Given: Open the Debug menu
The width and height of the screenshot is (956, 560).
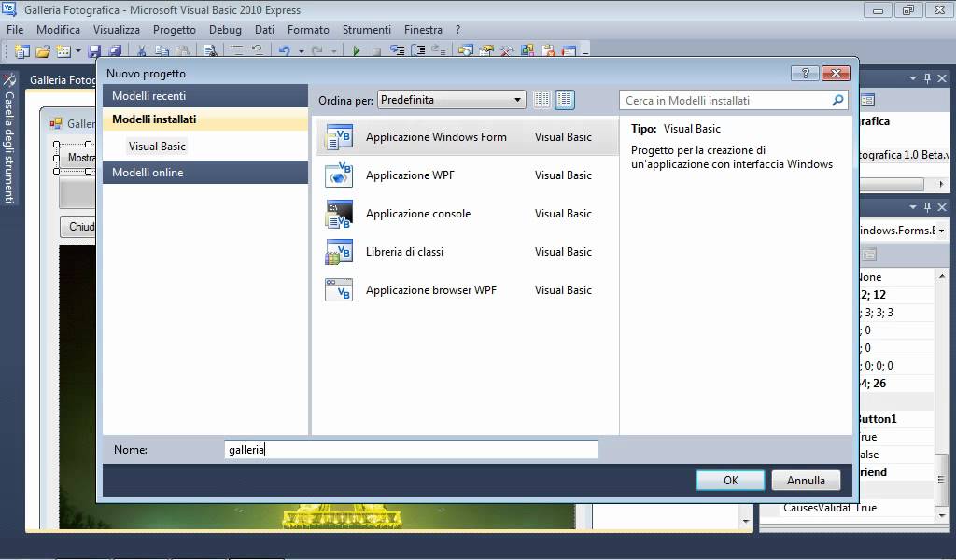Looking at the screenshot, I should click(x=225, y=29).
